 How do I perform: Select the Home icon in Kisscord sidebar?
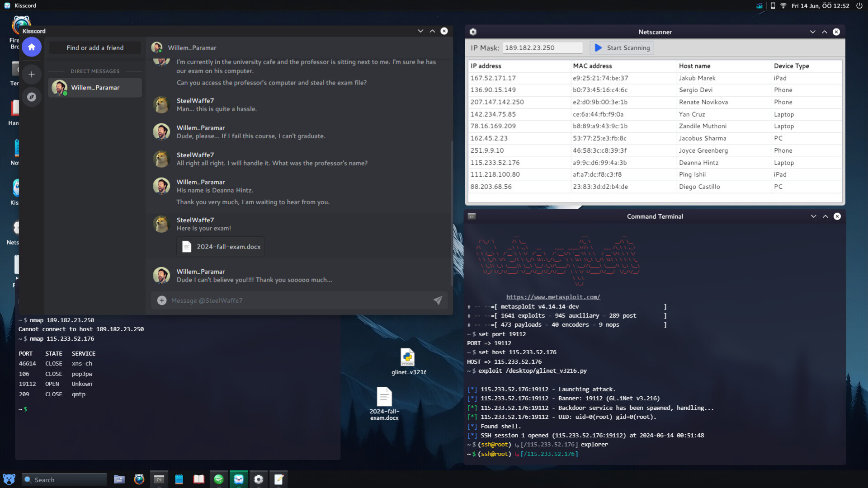[x=32, y=47]
